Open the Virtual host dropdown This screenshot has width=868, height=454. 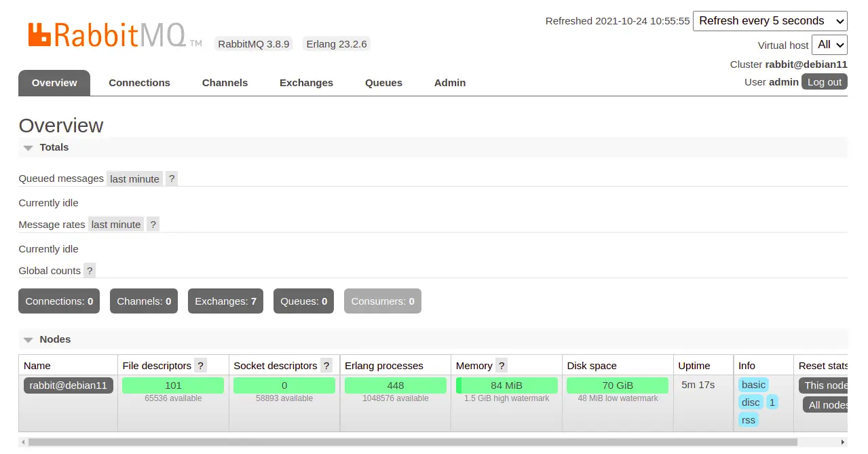829,45
